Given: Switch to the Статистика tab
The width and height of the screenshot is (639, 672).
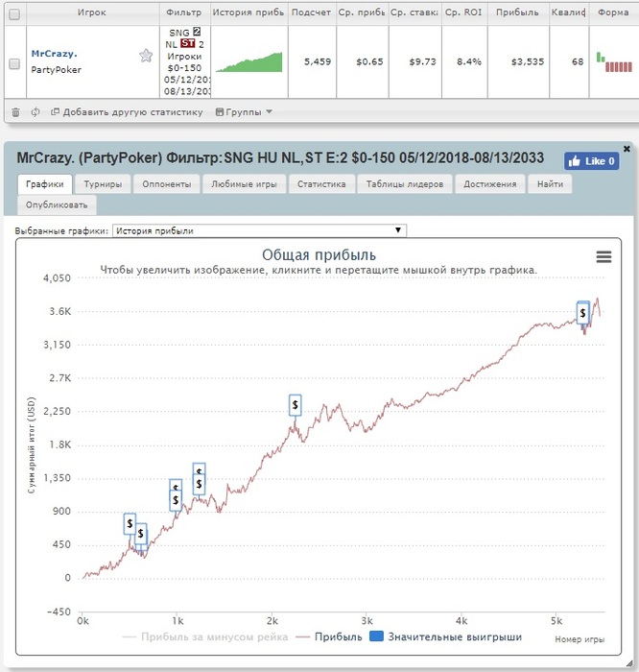Looking at the screenshot, I should [x=321, y=184].
